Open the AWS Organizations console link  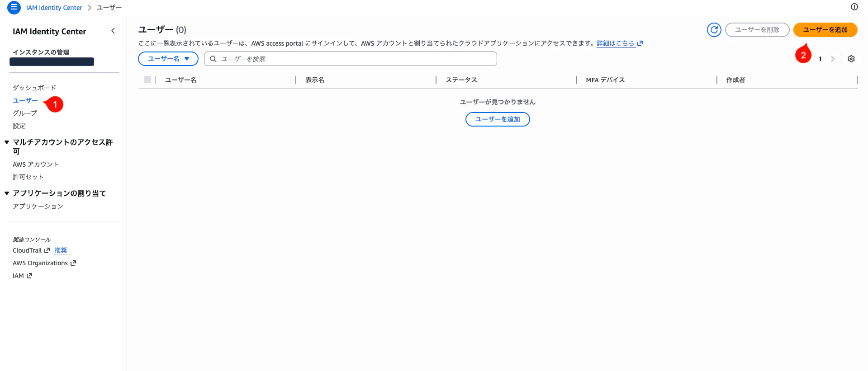click(x=40, y=263)
